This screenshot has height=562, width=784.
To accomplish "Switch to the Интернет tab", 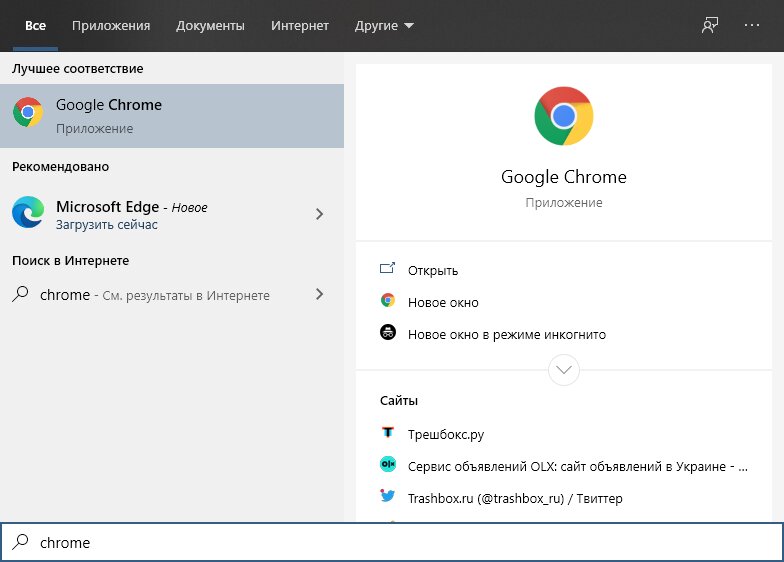I will (x=300, y=26).
